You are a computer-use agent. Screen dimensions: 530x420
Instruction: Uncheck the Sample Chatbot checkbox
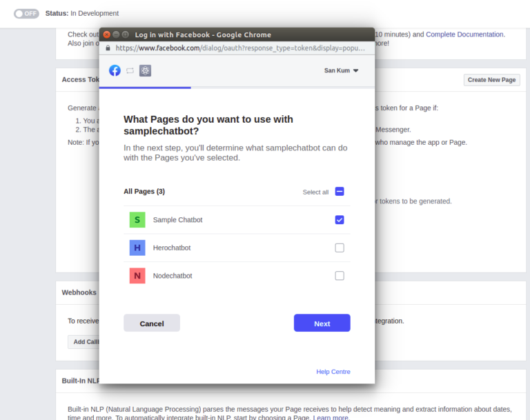click(x=340, y=220)
